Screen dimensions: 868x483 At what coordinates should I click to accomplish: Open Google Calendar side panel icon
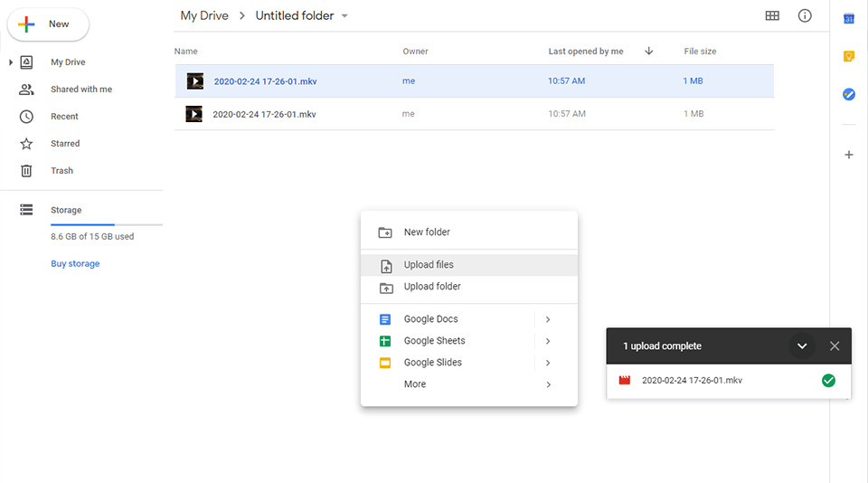click(x=849, y=19)
